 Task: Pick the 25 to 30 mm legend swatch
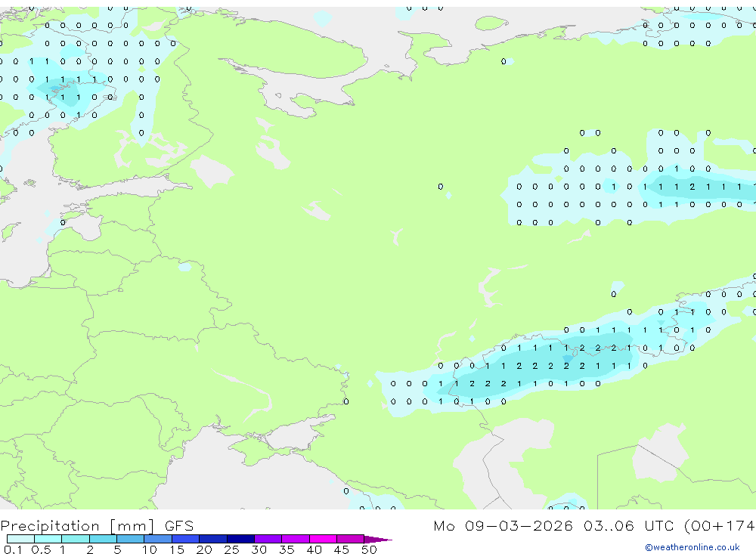[240, 539]
